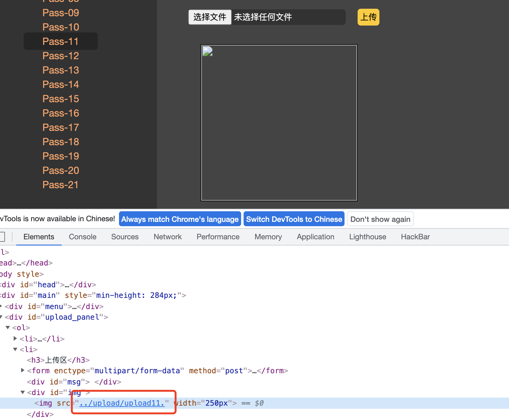Collapse the div id="img" node
The width and height of the screenshot is (509, 420).
click(23, 392)
